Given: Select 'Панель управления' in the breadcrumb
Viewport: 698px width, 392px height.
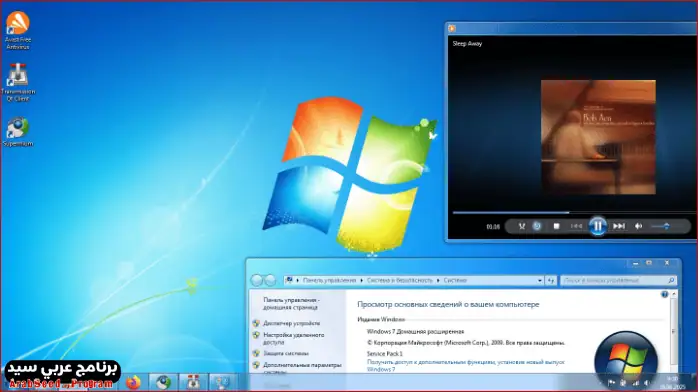Looking at the screenshot, I should 329,280.
